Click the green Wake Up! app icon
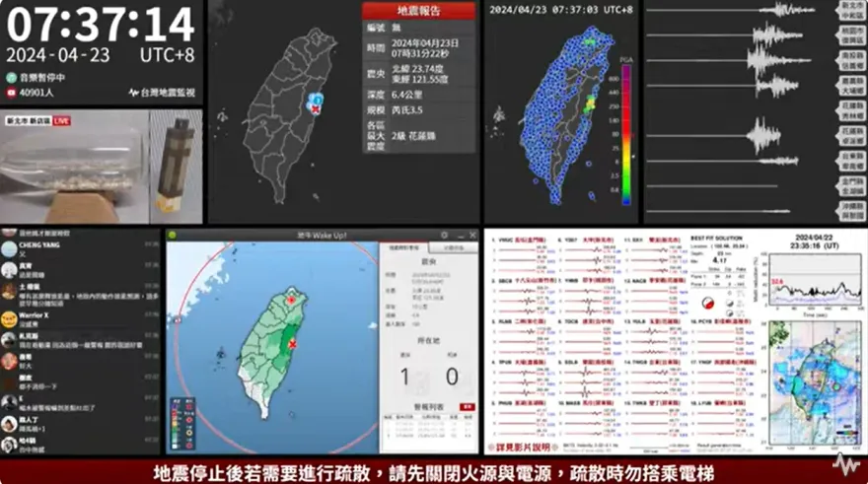Viewport: 868px width, 484px height. point(173,236)
